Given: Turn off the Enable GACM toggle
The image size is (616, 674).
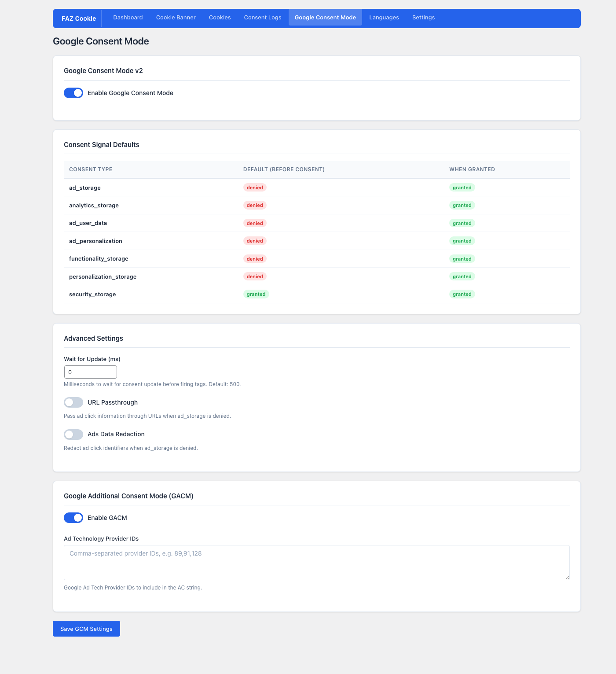Looking at the screenshot, I should coord(73,518).
